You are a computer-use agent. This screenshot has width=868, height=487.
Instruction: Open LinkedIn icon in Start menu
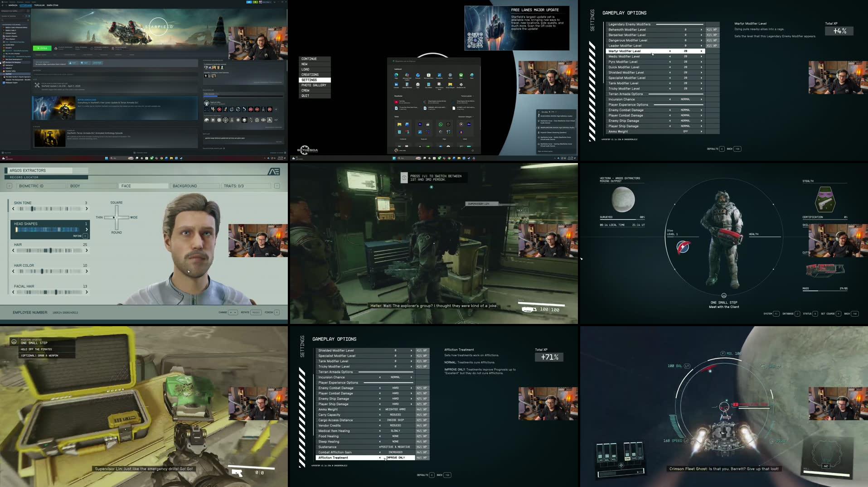pyautogui.click(x=396, y=85)
